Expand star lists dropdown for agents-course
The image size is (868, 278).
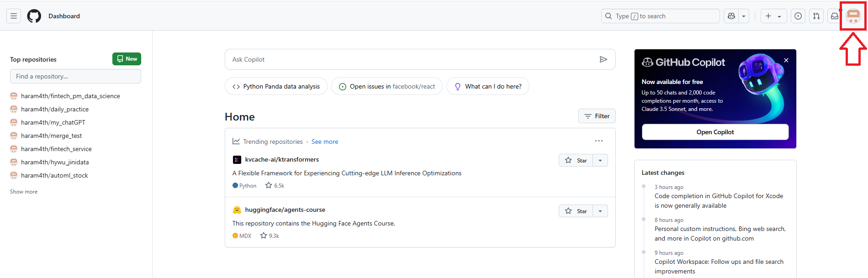click(600, 211)
